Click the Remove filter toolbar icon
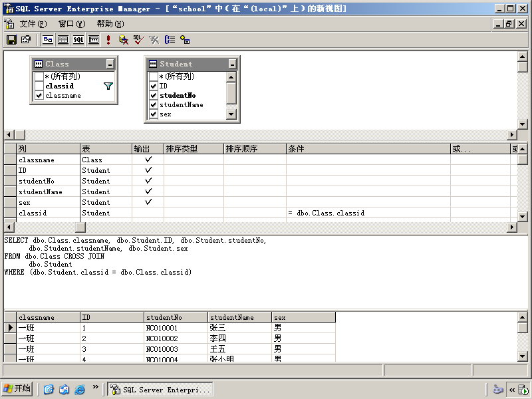The height and width of the screenshot is (399, 532). coord(154,40)
